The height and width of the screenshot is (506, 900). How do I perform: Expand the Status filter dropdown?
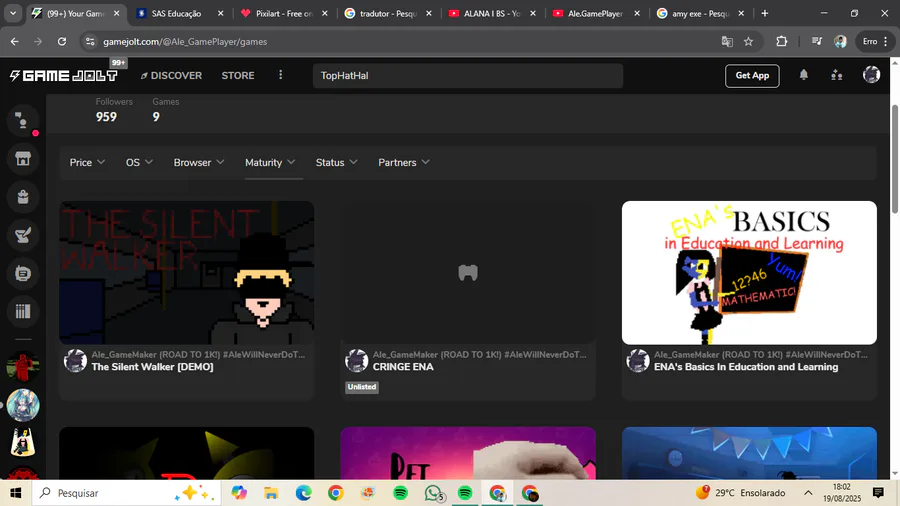click(336, 162)
